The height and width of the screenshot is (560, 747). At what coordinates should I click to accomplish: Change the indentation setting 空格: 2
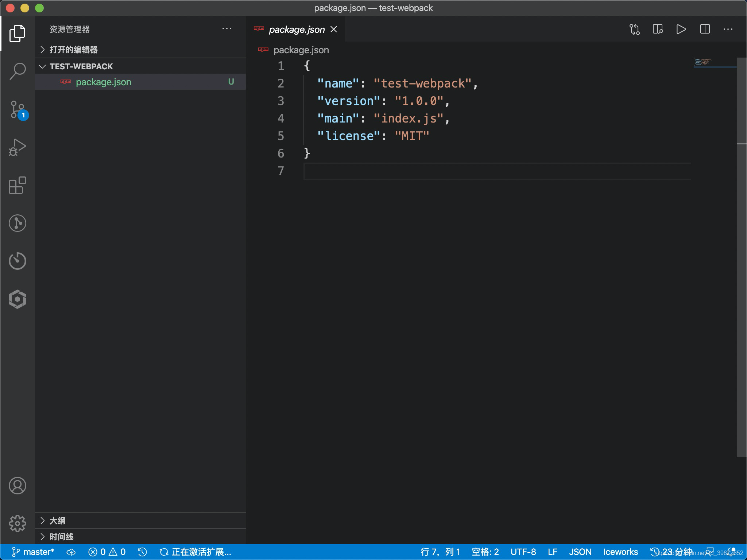coord(485,552)
